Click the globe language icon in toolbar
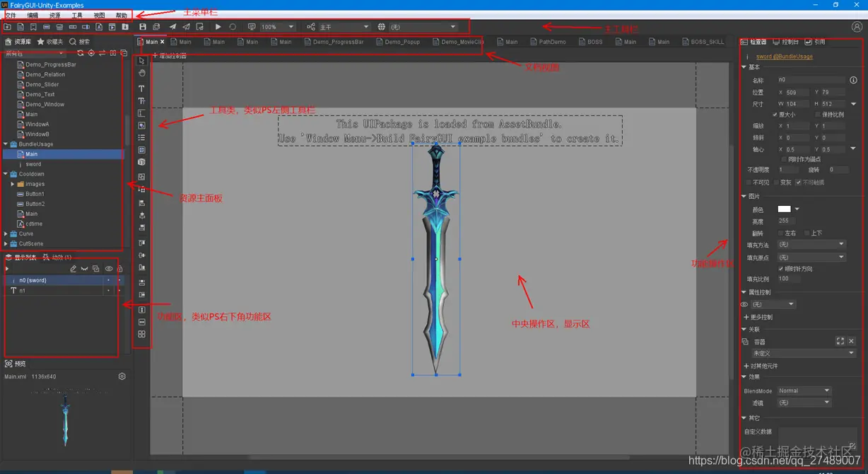The image size is (868, 474). pos(382,27)
